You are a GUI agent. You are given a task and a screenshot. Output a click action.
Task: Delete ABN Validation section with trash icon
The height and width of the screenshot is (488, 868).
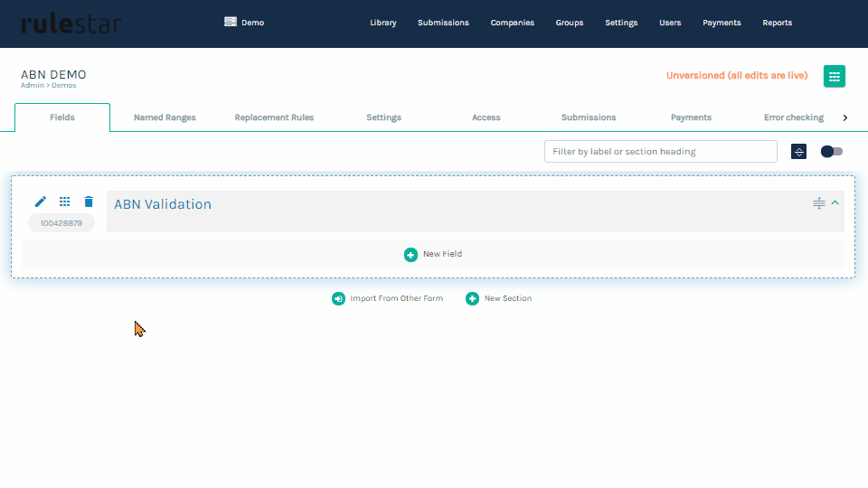click(x=89, y=202)
